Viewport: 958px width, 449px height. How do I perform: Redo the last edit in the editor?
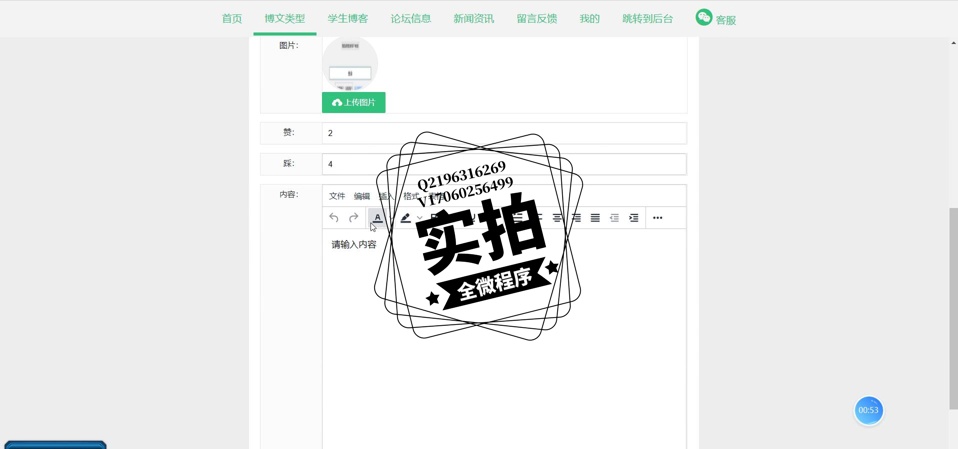[x=353, y=217]
